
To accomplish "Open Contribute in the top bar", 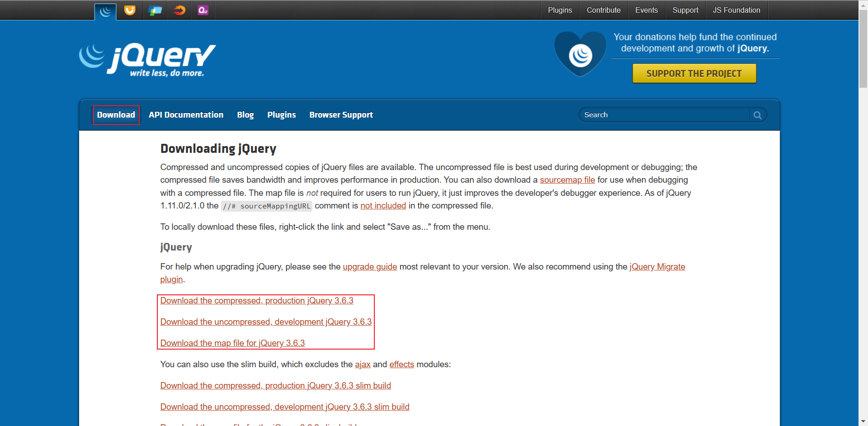I will point(604,10).
